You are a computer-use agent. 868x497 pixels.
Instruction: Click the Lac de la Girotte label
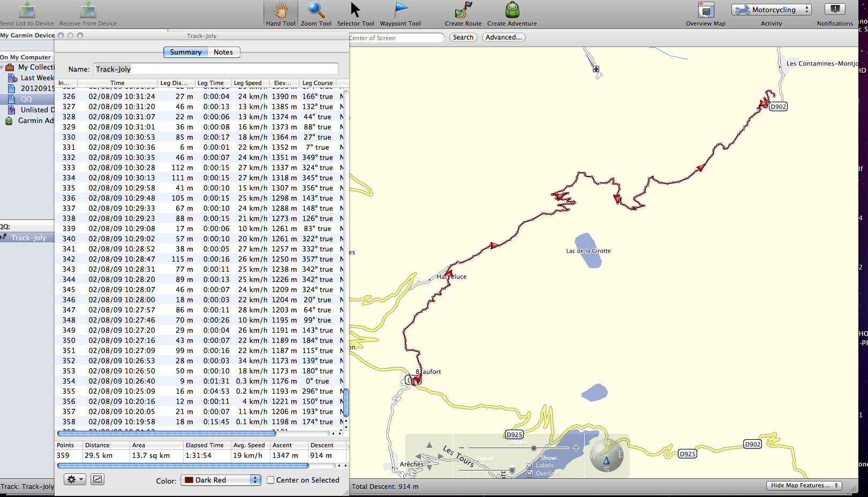click(x=588, y=251)
